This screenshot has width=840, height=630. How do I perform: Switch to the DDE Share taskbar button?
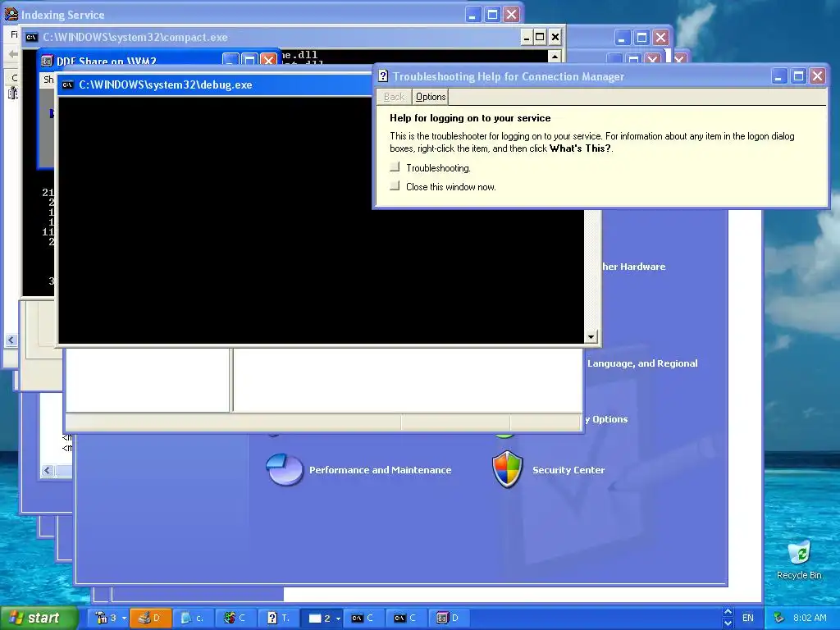450,618
